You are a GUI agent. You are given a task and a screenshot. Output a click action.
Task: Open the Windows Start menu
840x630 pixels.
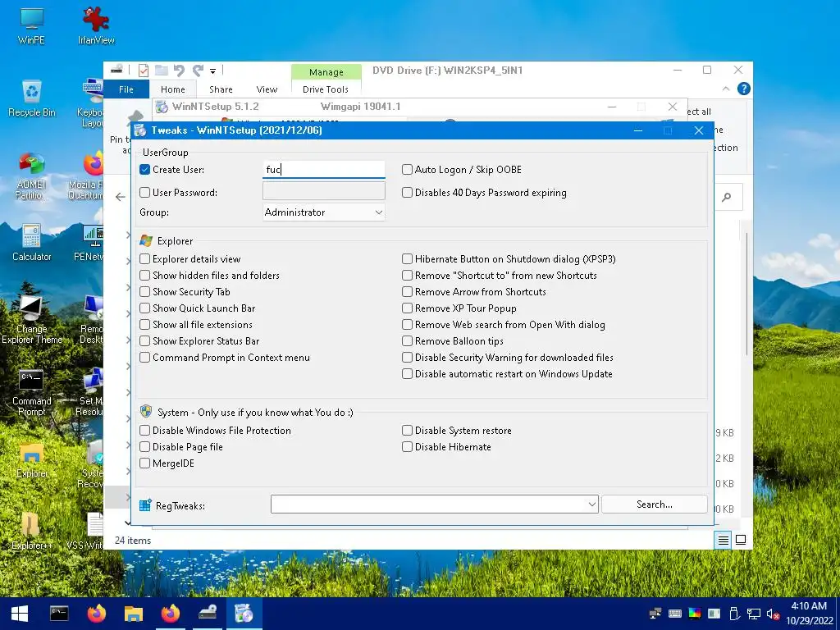point(20,614)
